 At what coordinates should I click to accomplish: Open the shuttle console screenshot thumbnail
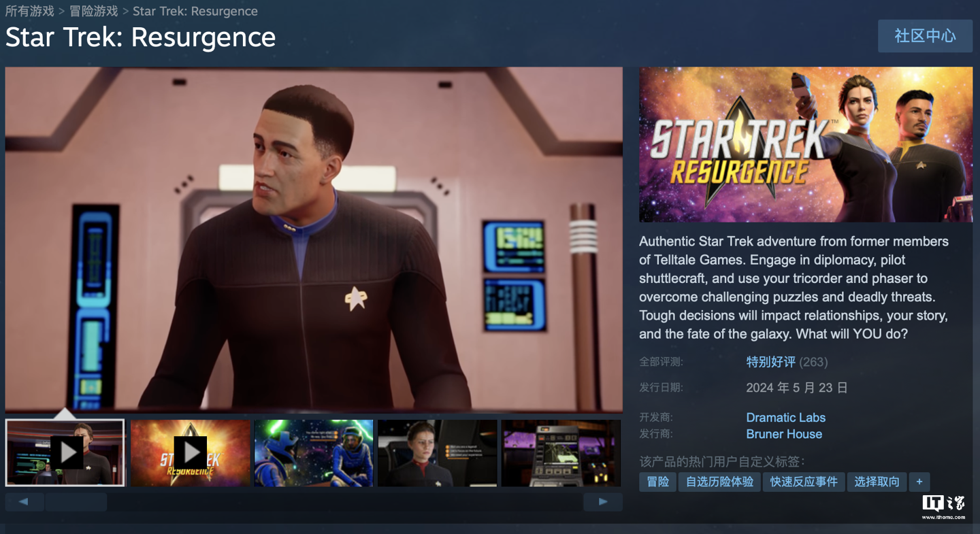pos(561,452)
